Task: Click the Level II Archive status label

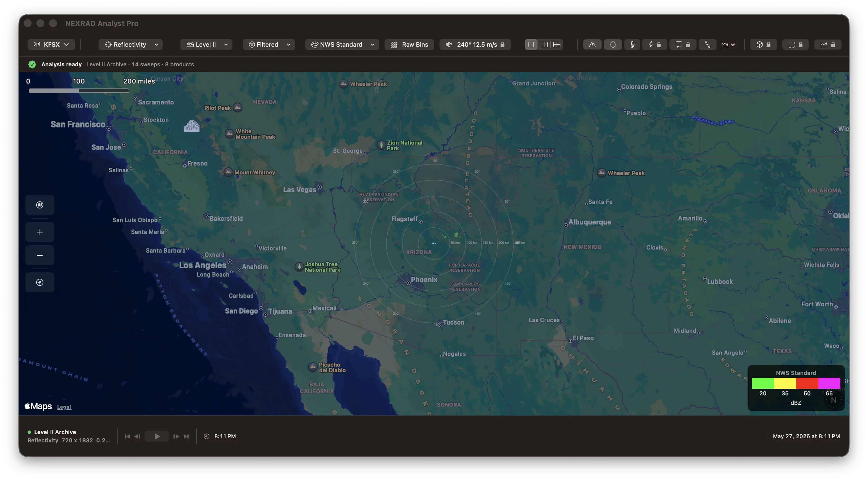Action: (x=55, y=432)
